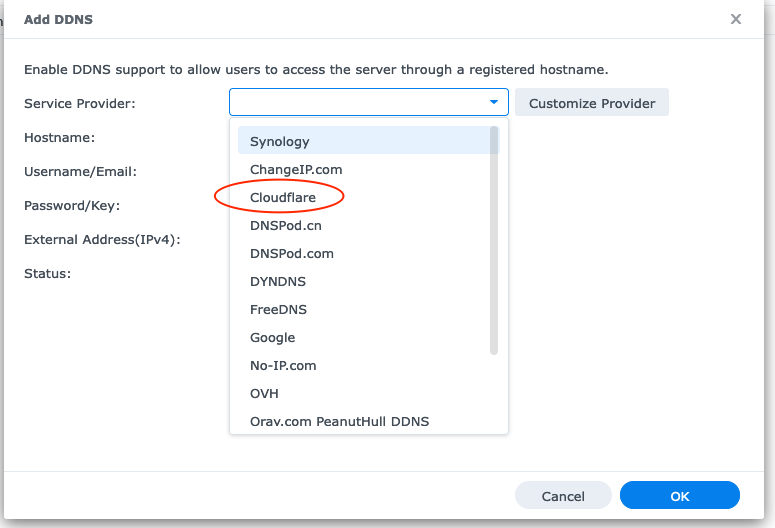Click the Hostname label

[59, 137]
